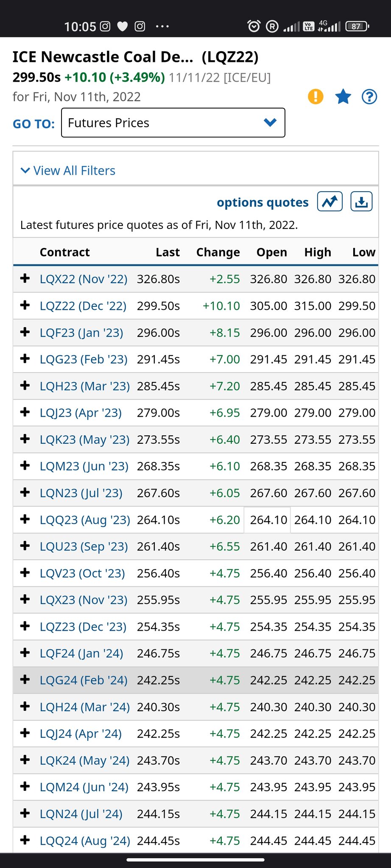Sort by the Last column header
The image size is (391, 868).
pyautogui.click(x=168, y=252)
